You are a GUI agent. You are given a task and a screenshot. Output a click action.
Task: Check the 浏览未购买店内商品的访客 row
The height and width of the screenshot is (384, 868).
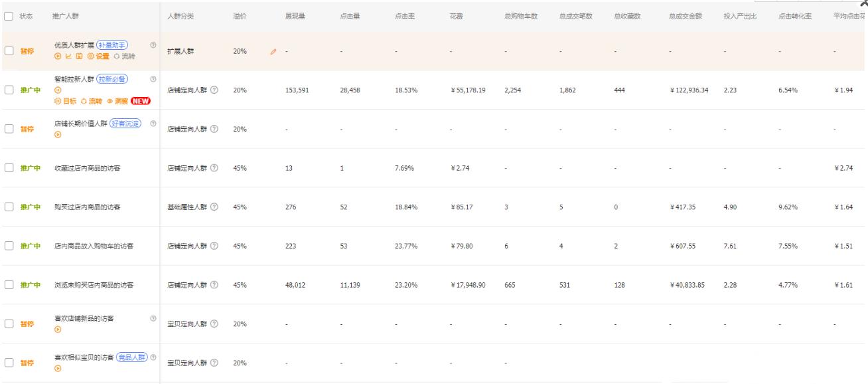point(9,285)
